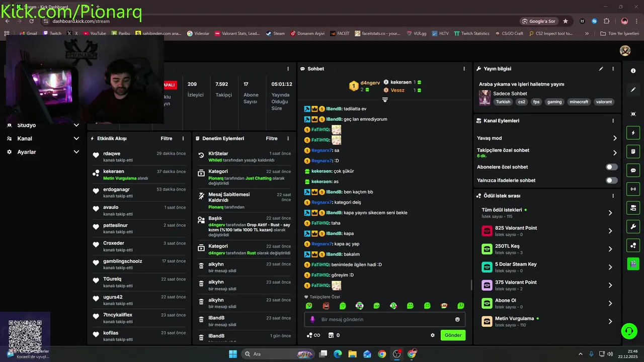Toggle the lightning bolt activity panel icon
The width and height of the screenshot is (644, 362).
(633, 133)
